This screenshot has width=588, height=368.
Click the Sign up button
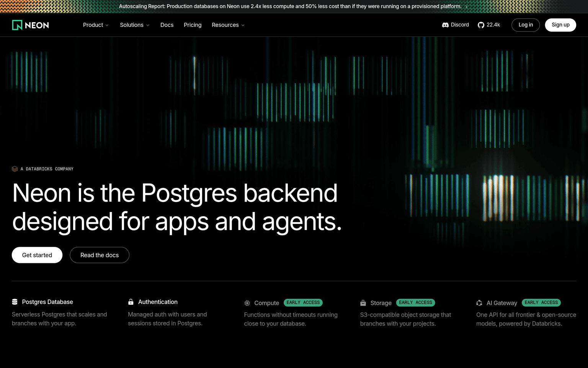(x=560, y=25)
